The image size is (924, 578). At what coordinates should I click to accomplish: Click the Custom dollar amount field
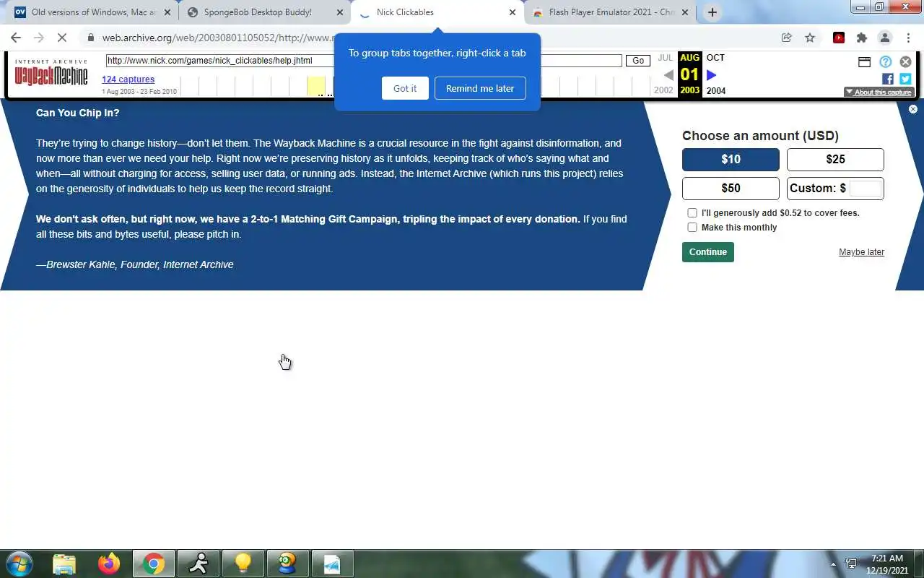[865, 189]
